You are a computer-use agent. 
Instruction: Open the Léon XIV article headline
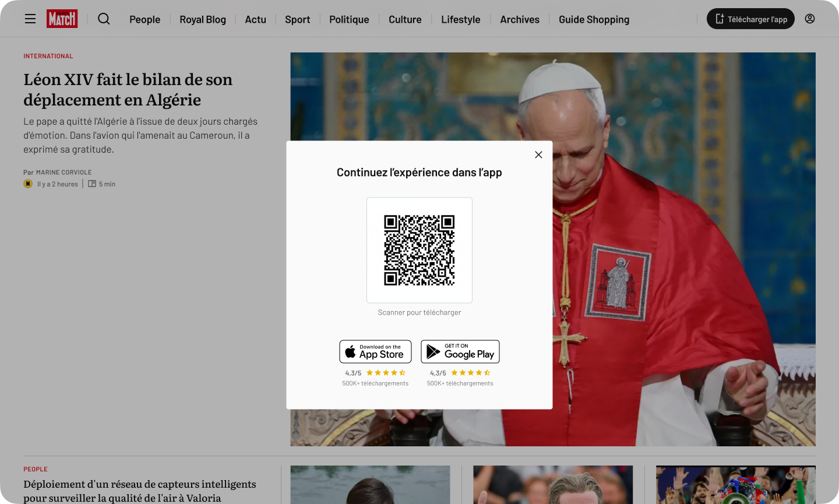(x=128, y=90)
